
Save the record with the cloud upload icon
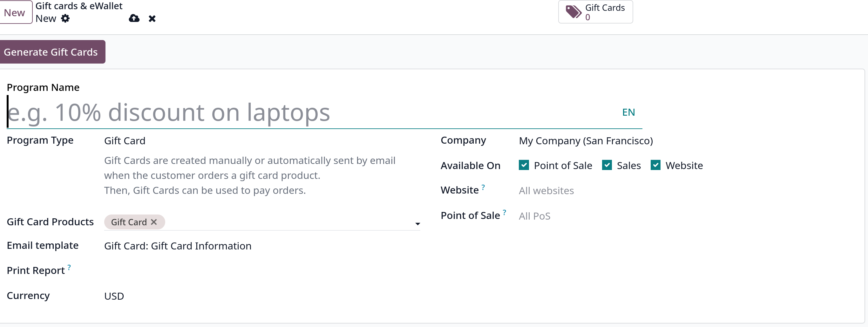pyautogui.click(x=134, y=18)
